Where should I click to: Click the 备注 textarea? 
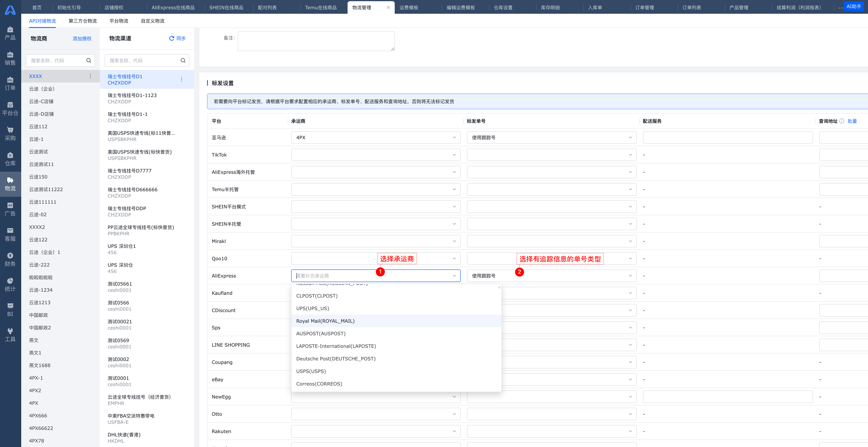click(316, 41)
